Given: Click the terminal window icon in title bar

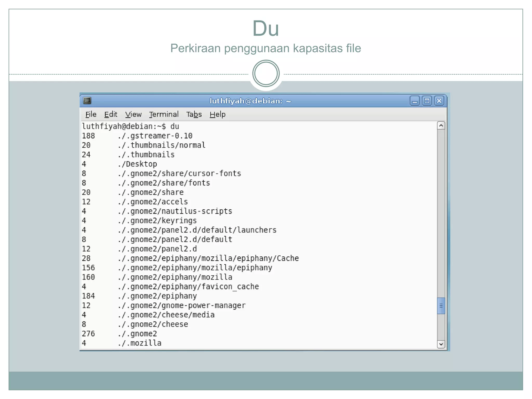Looking at the screenshot, I should tap(87, 101).
